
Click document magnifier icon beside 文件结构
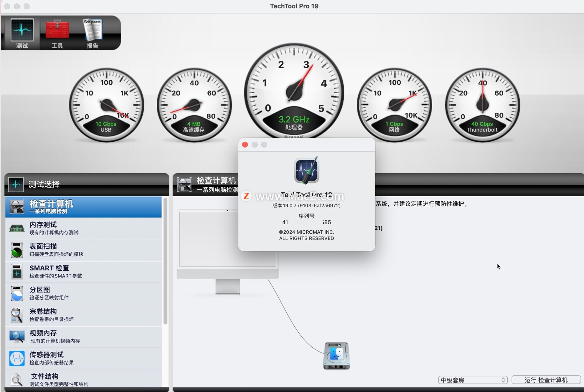click(x=17, y=380)
